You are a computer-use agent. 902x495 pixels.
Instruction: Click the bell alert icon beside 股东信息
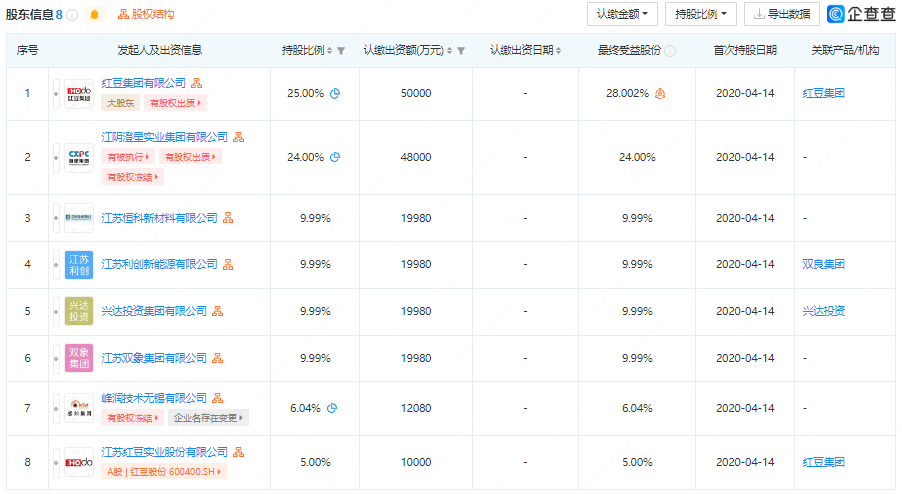[95, 15]
